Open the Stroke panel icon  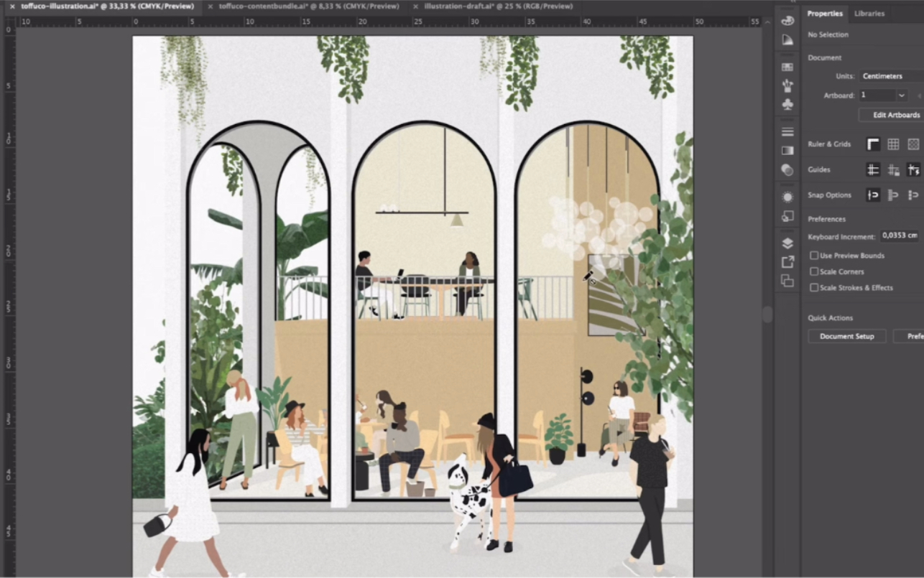pos(787,132)
